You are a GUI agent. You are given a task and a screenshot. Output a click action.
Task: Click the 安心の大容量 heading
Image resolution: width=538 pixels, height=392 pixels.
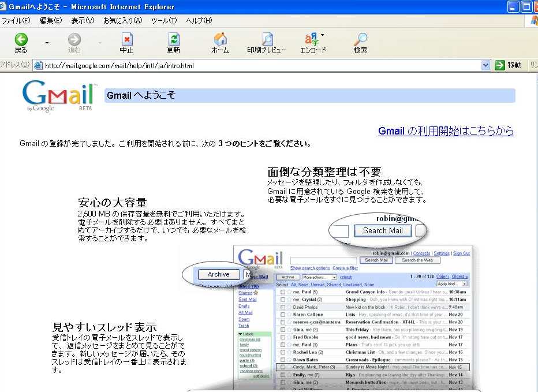(113, 203)
